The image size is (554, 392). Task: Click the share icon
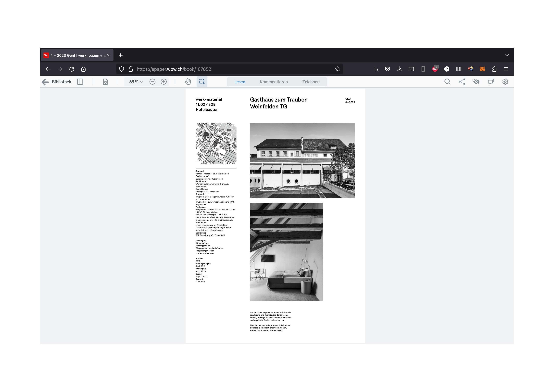click(462, 82)
